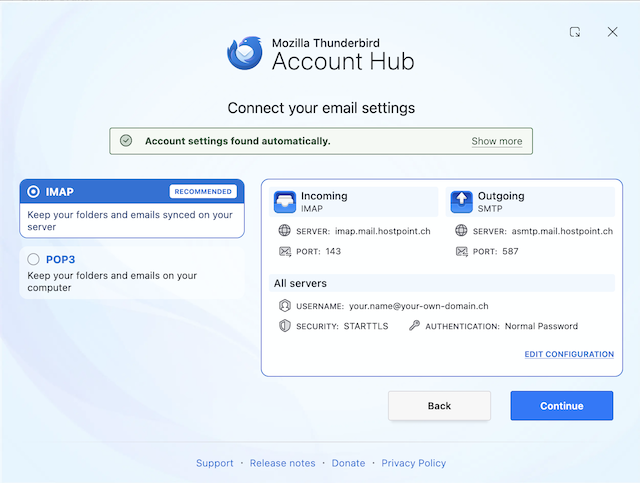Click the username headset icon
This screenshot has height=483, width=640.
[x=284, y=305]
